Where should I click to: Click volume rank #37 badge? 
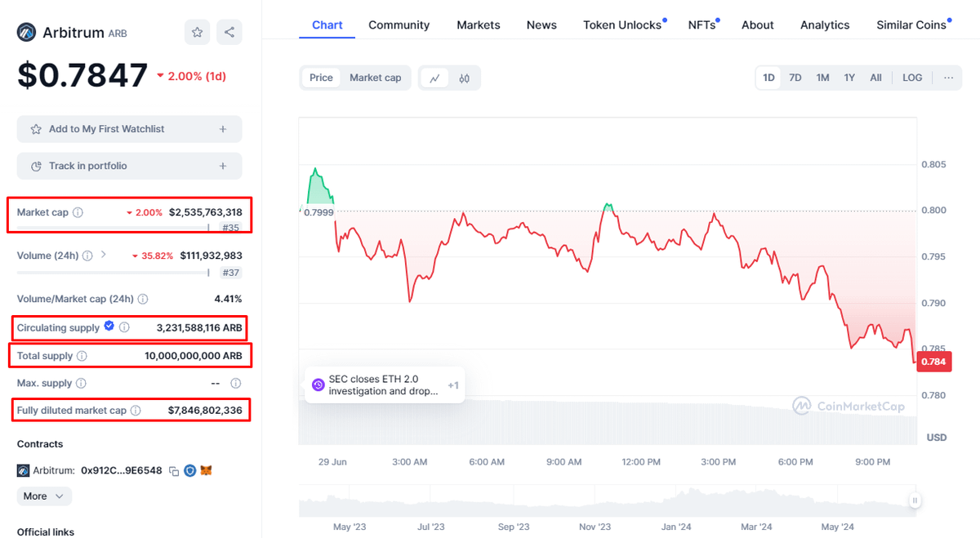(231, 273)
